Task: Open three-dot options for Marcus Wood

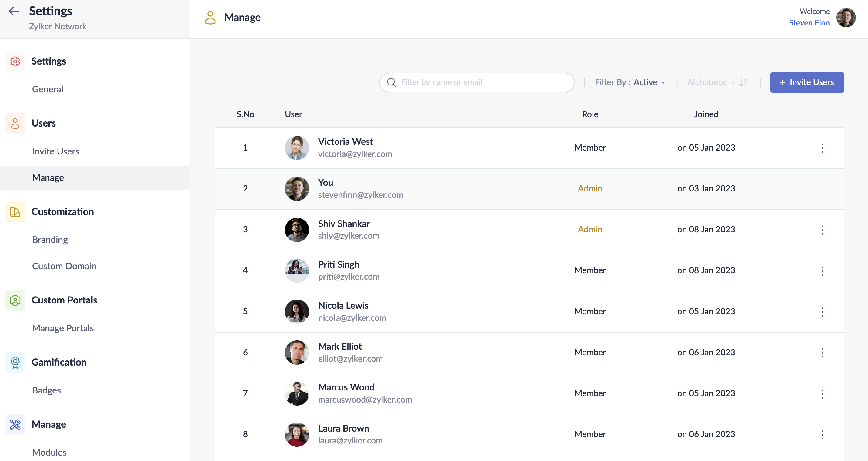Action: coord(822,394)
